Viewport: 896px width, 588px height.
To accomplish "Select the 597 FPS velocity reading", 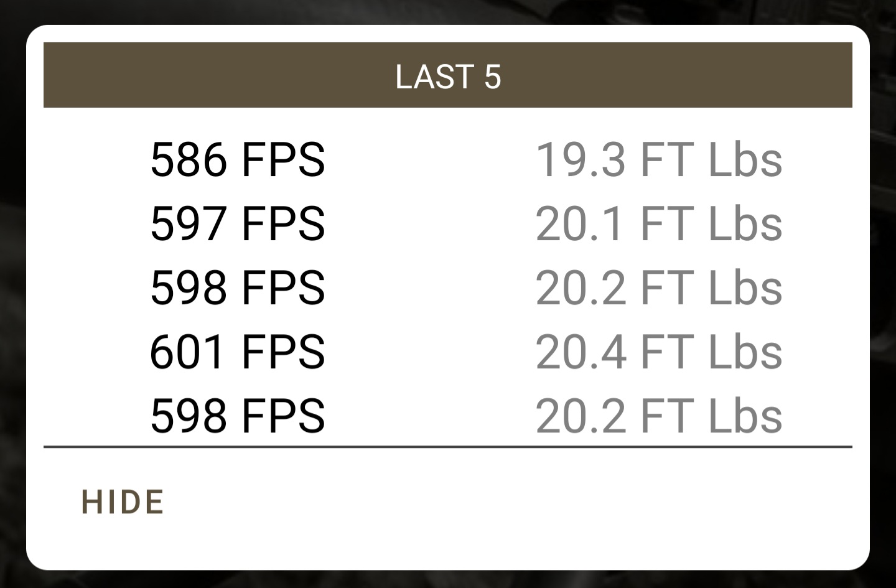I will [238, 224].
